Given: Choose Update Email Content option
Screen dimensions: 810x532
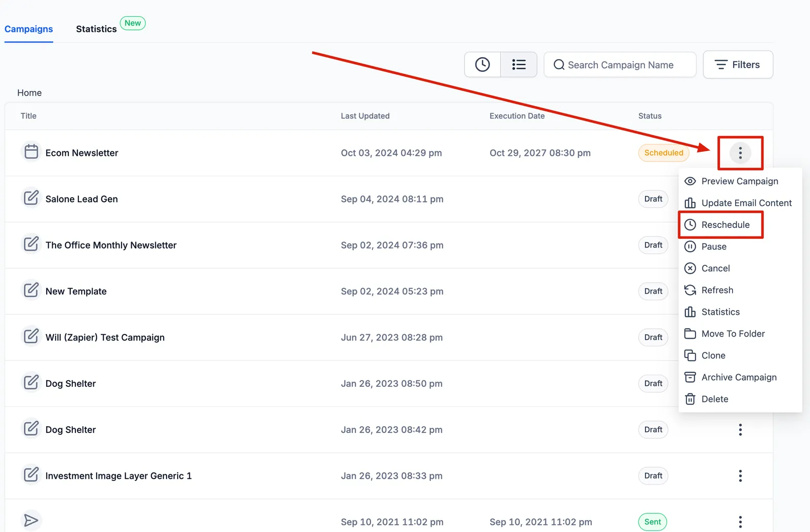Looking at the screenshot, I should coord(740,203).
